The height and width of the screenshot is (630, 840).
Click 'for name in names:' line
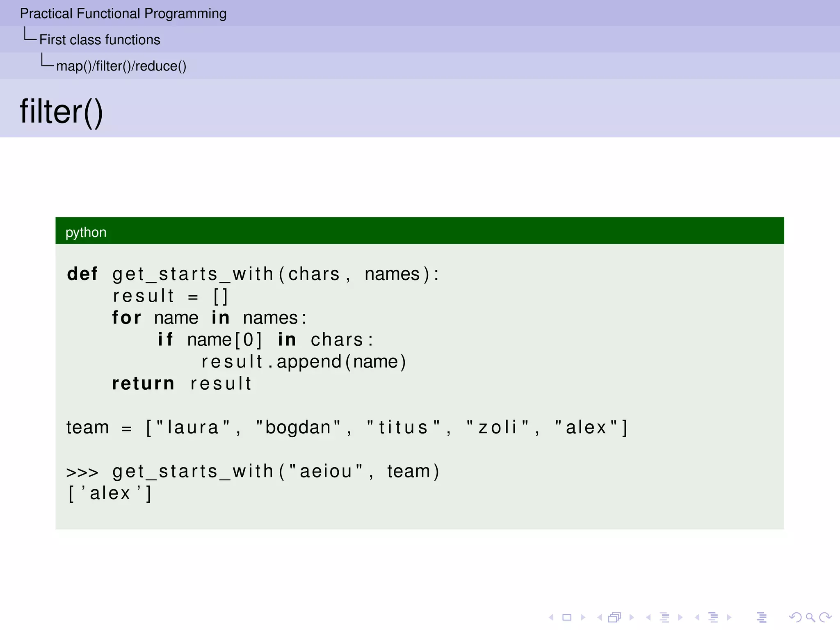[x=209, y=318]
